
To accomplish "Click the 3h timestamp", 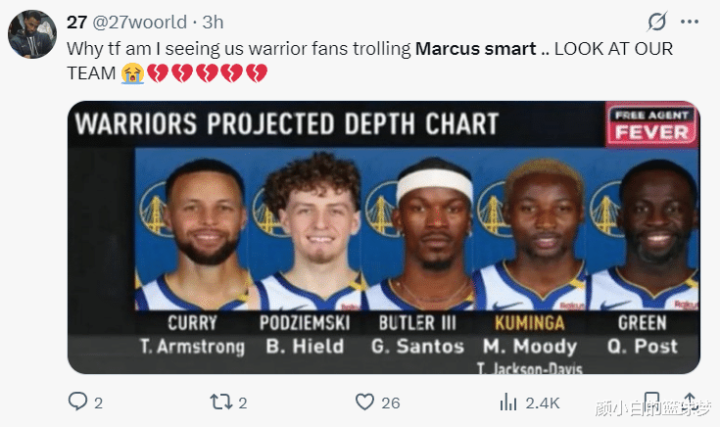I will (x=213, y=22).
